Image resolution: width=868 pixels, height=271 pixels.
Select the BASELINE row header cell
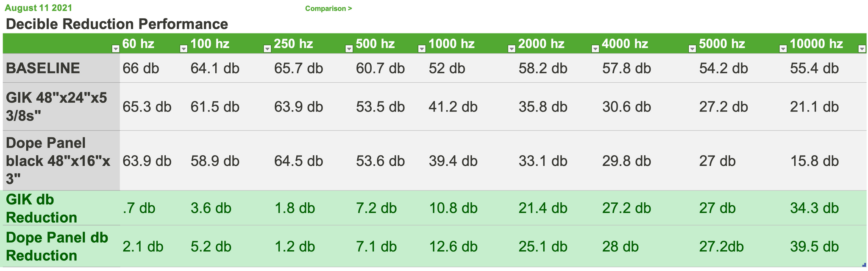pyautogui.click(x=61, y=68)
